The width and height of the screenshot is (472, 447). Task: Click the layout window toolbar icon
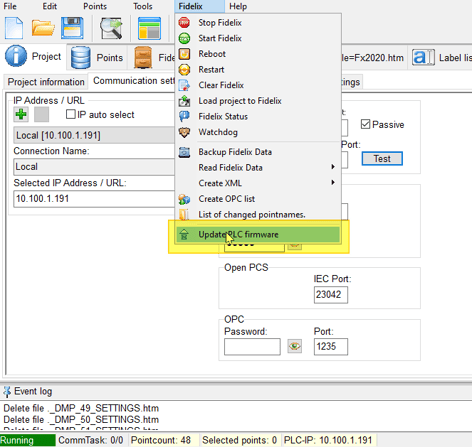pyautogui.click(x=149, y=28)
